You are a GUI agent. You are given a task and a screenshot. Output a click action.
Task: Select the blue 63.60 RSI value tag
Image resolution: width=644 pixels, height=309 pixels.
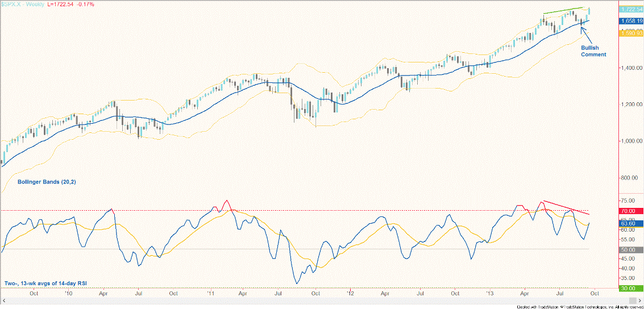pyautogui.click(x=630, y=224)
